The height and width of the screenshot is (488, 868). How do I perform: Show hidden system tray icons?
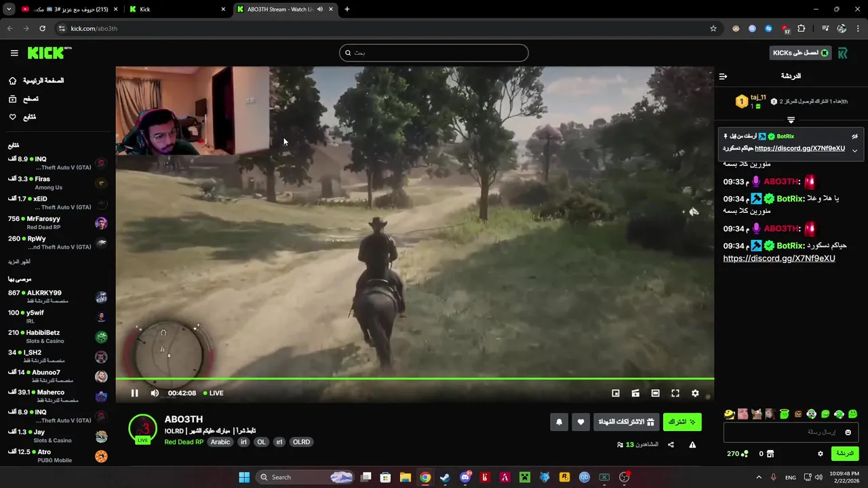[x=758, y=477]
